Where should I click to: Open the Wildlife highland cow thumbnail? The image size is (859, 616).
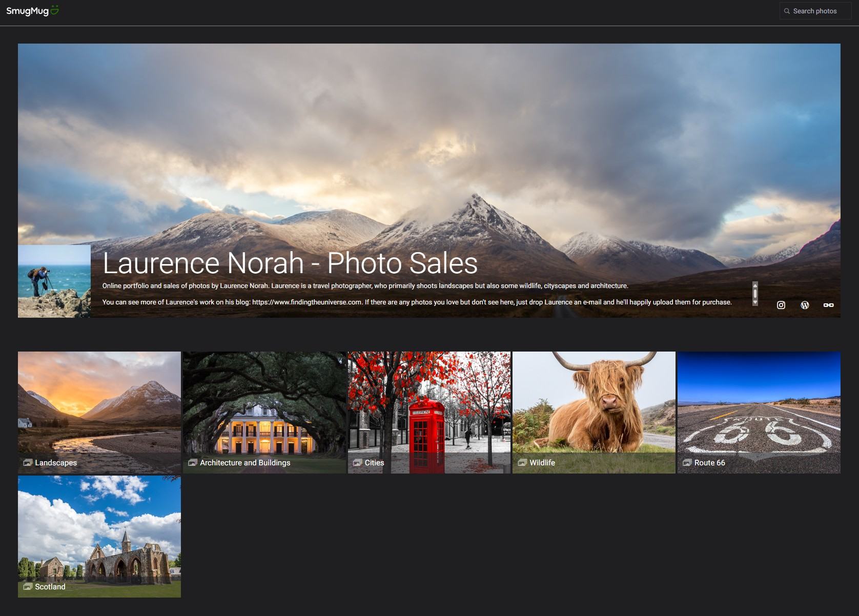594,405
